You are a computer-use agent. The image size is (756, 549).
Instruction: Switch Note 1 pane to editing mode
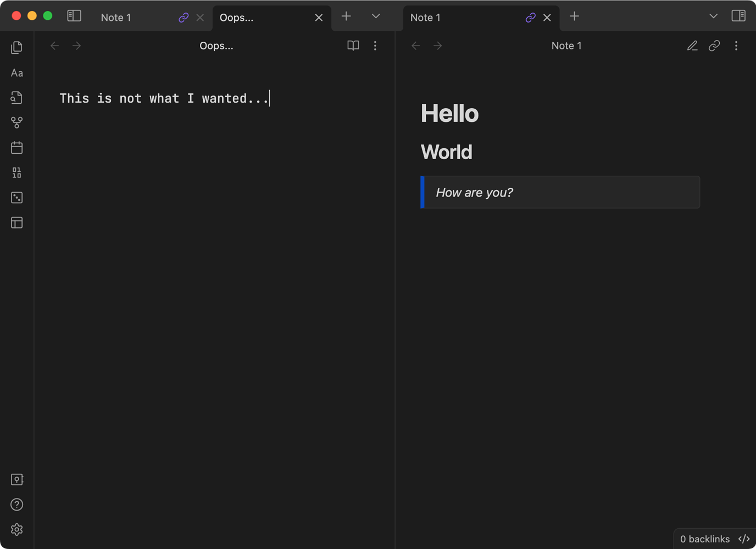click(x=692, y=46)
